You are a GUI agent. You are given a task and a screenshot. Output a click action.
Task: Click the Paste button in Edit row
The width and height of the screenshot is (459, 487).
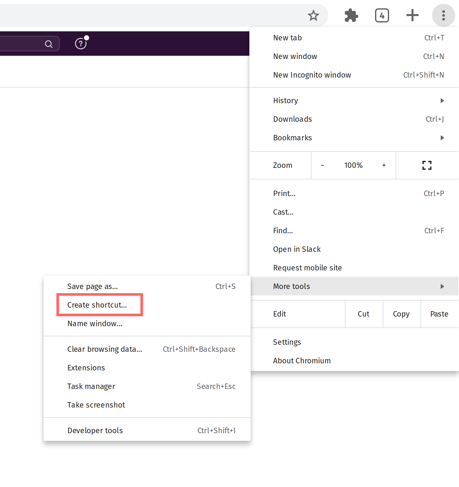(x=439, y=314)
